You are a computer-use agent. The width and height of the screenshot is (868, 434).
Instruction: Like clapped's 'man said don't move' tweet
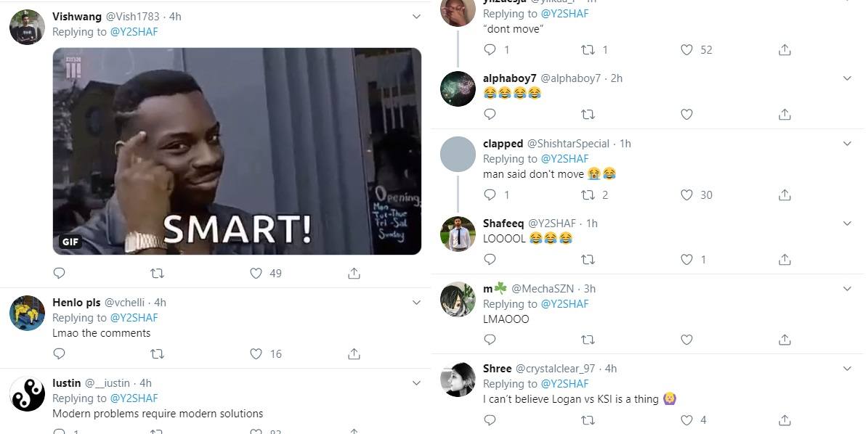[686, 195]
